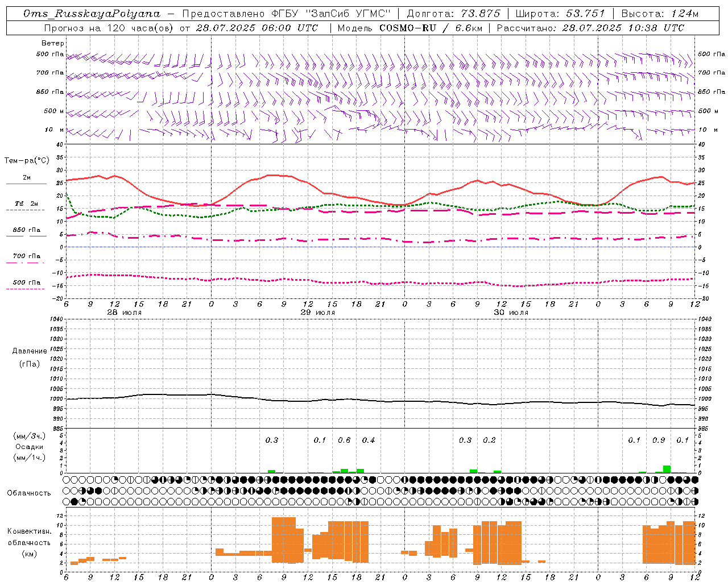Click the forecast start 28.07.2025 06:00 UTC
The height and width of the screenshot is (582, 728).
(258, 28)
